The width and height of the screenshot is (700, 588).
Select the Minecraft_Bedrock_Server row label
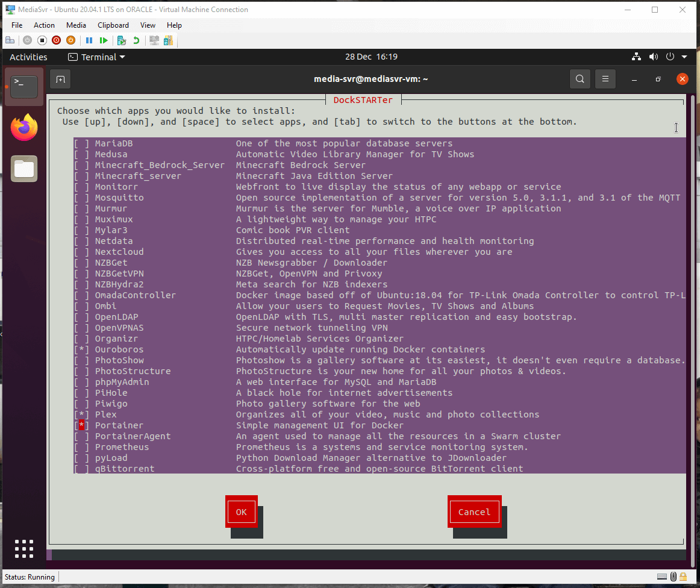click(160, 164)
